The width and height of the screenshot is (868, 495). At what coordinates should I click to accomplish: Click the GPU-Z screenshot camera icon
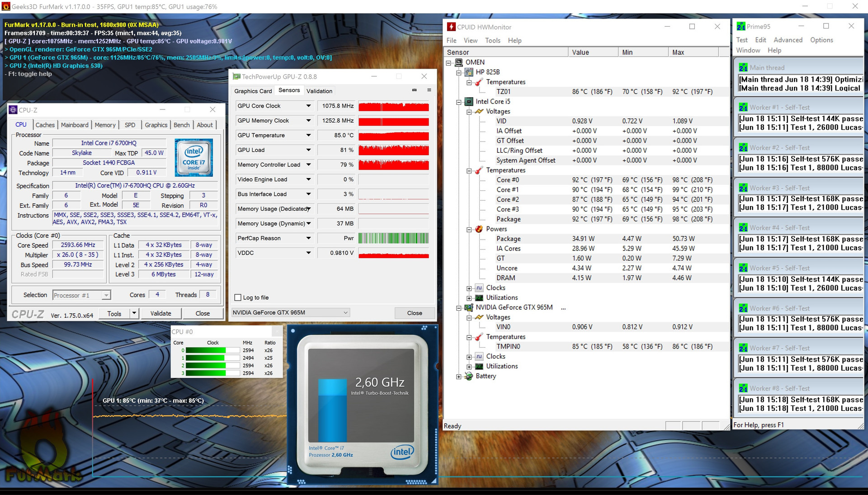(x=414, y=90)
